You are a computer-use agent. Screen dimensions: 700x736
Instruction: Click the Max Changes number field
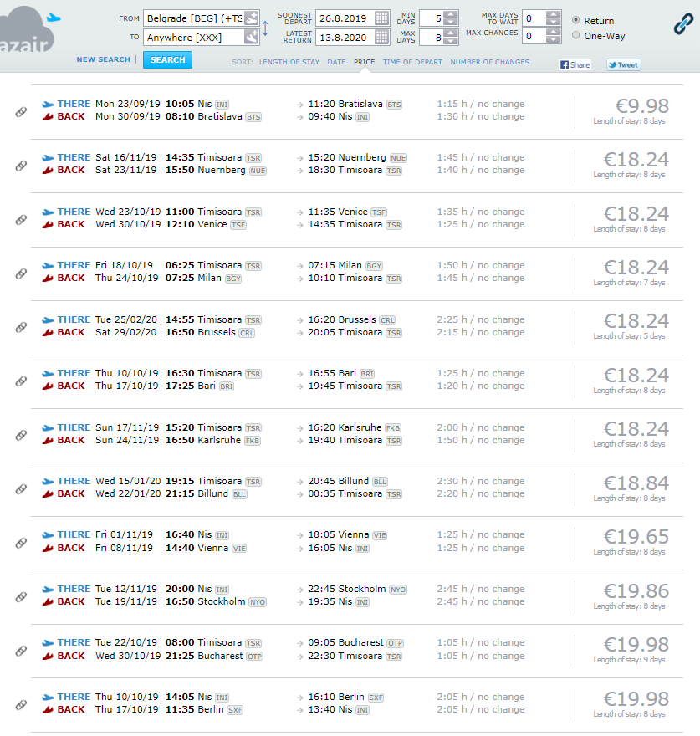(x=534, y=36)
